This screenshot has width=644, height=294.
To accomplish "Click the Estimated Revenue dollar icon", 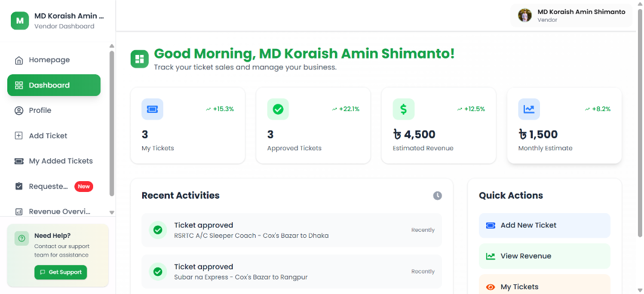I will click(403, 109).
